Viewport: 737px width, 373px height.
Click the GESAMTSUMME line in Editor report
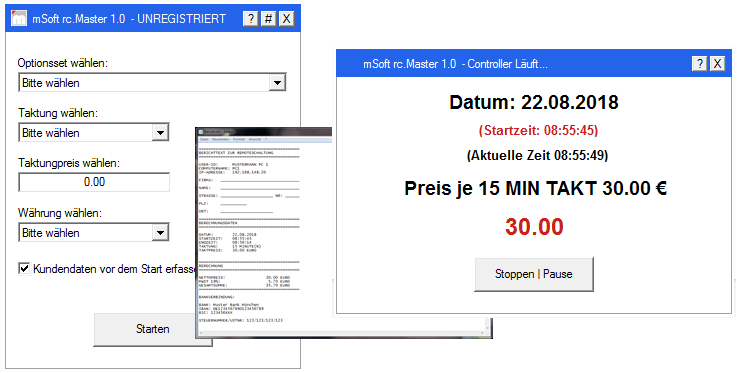244,285
